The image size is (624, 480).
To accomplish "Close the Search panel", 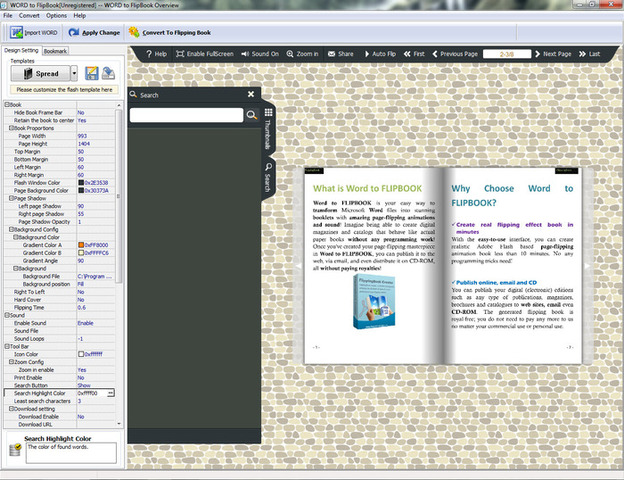I will coord(251,94).
